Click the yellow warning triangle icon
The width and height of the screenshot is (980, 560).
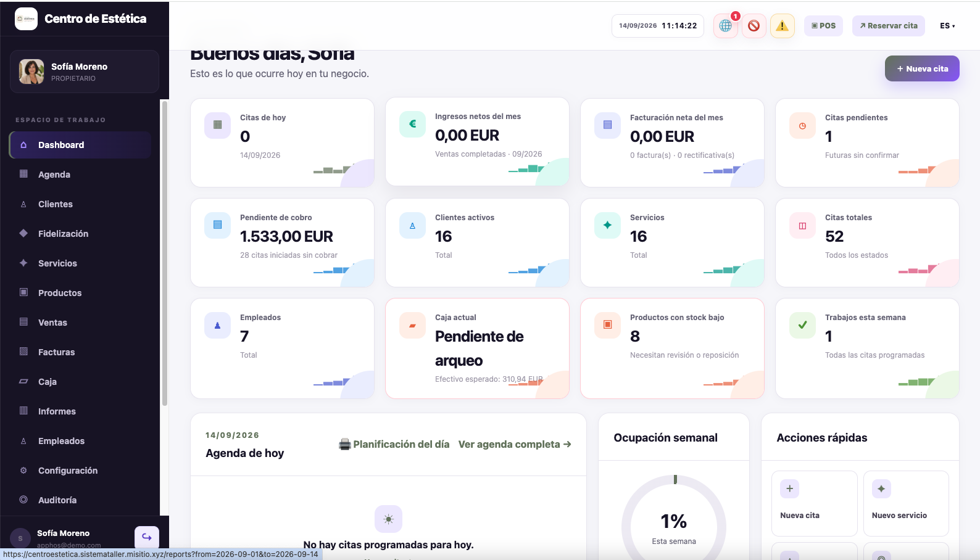[x=782, y=26]
